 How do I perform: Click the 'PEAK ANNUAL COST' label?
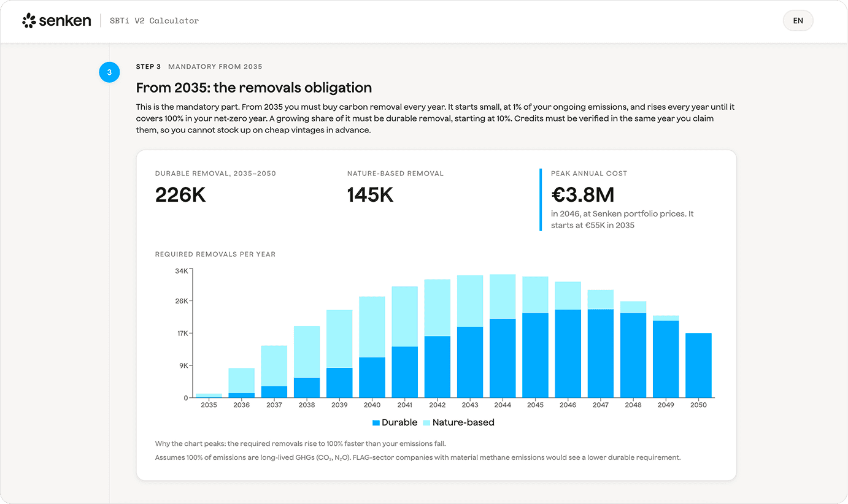coord(589,174)
